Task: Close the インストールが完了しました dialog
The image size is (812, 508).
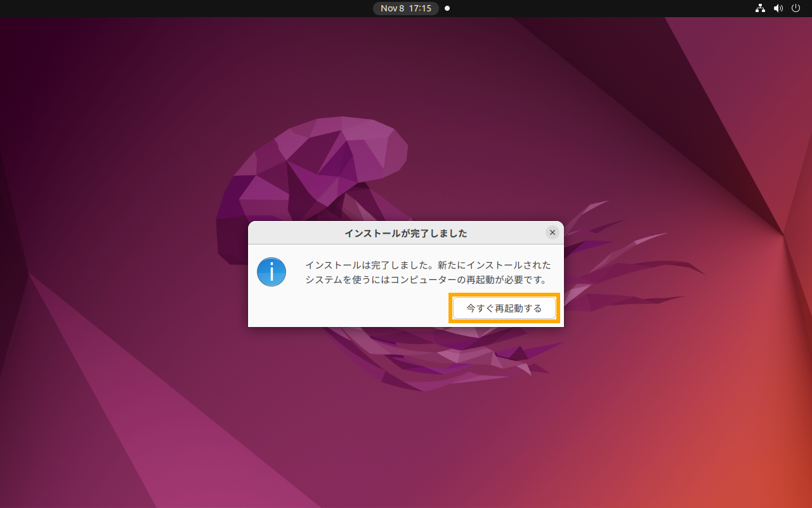Action: pos(553,233)
